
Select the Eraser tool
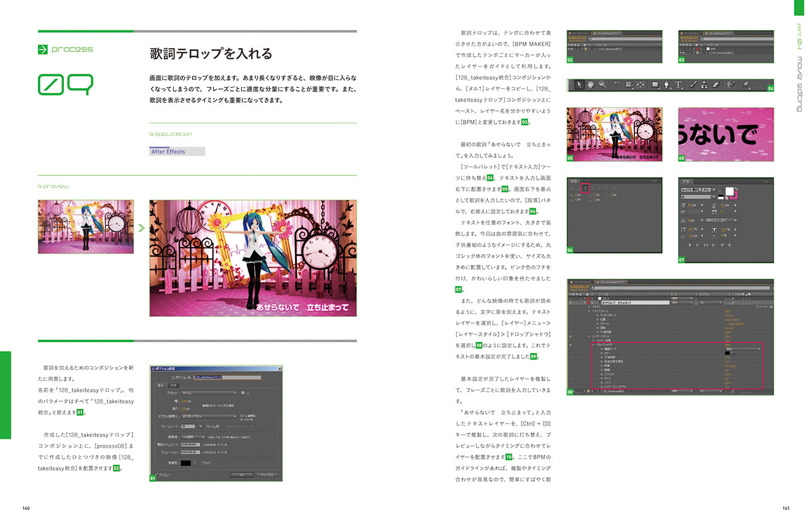tap(716, 84)
